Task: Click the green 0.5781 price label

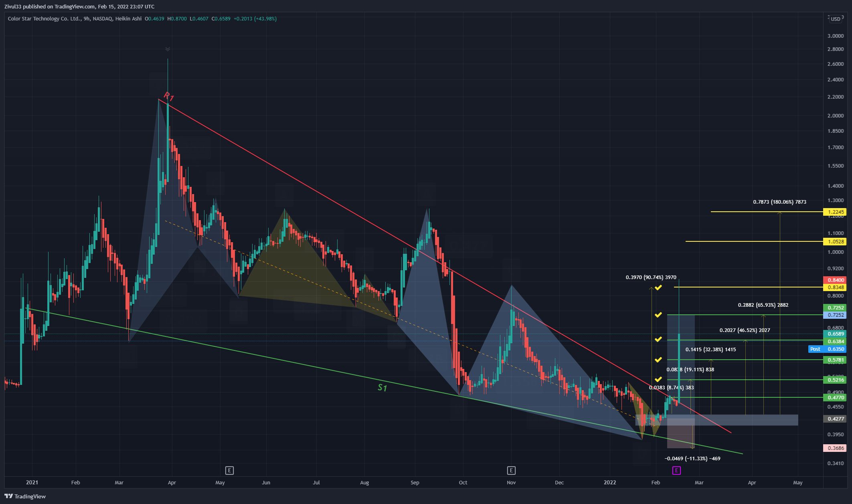Action: point(835,360)
